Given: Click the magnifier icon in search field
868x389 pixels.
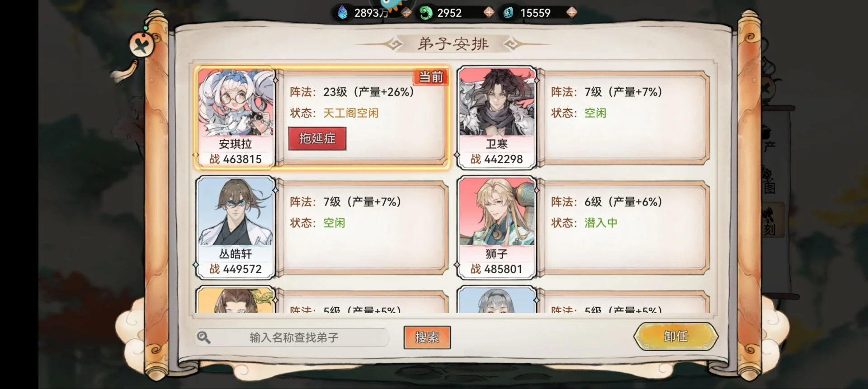Looking at the screenshot, I should click(x=204, y=337).
